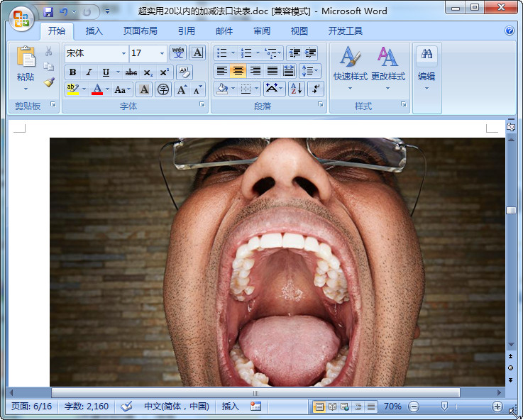
Task: Align text left
Action: coord(222,71)
